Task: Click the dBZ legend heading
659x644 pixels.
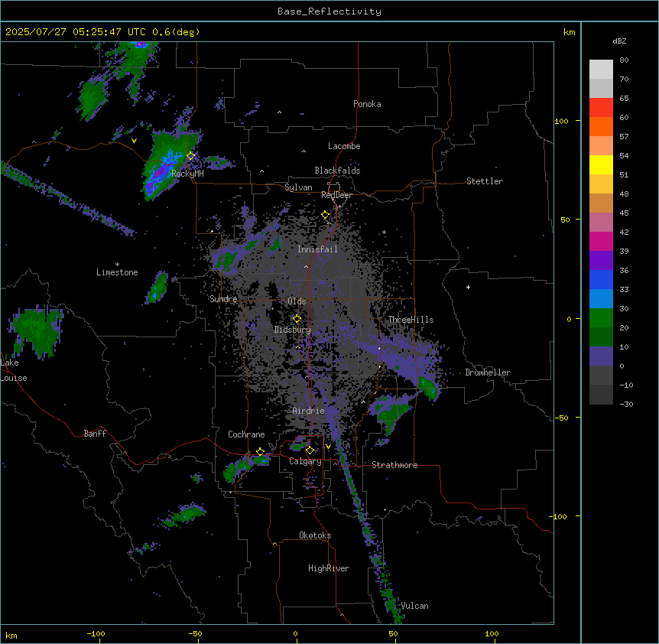Action: coord(619,41)
